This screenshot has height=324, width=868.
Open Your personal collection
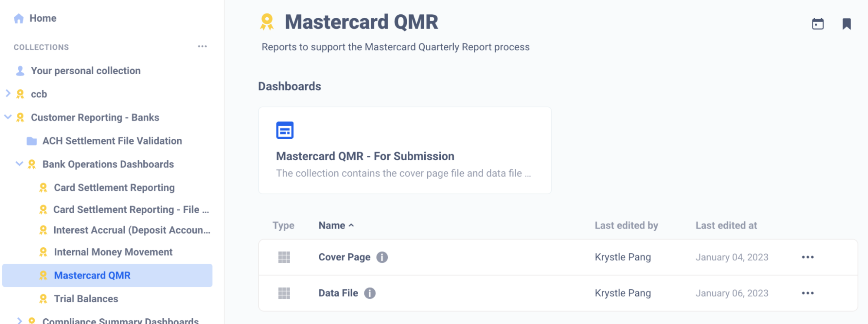click(86, 71)
